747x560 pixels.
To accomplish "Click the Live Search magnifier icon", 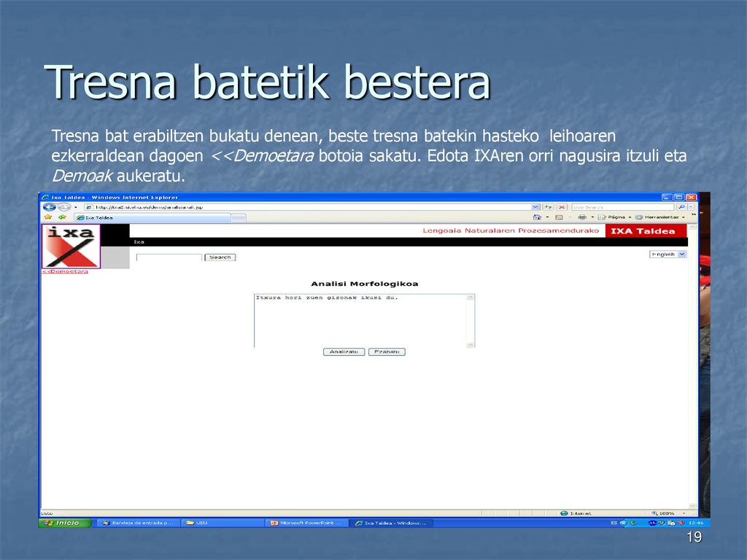I will [x=681, y=207].
